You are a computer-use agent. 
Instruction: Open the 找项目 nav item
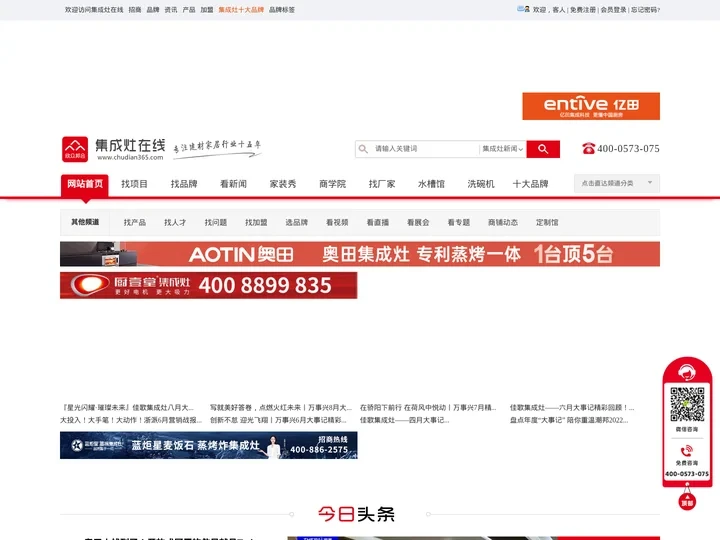(x=134, y=184)
